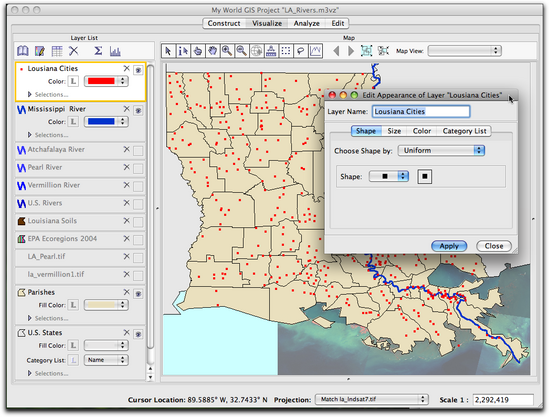Open the Category List tab in dialog
The image size is (549, 417).
(464, 131)
